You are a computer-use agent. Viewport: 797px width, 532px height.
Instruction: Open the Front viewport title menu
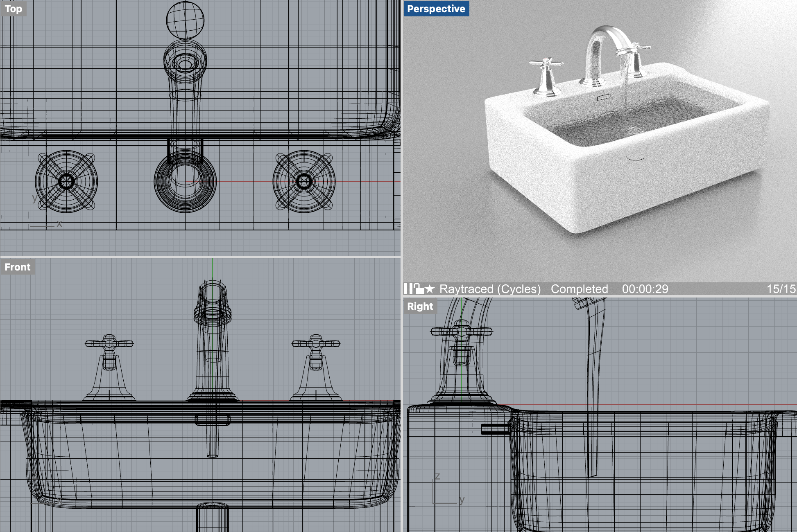[x=18, y=267]
